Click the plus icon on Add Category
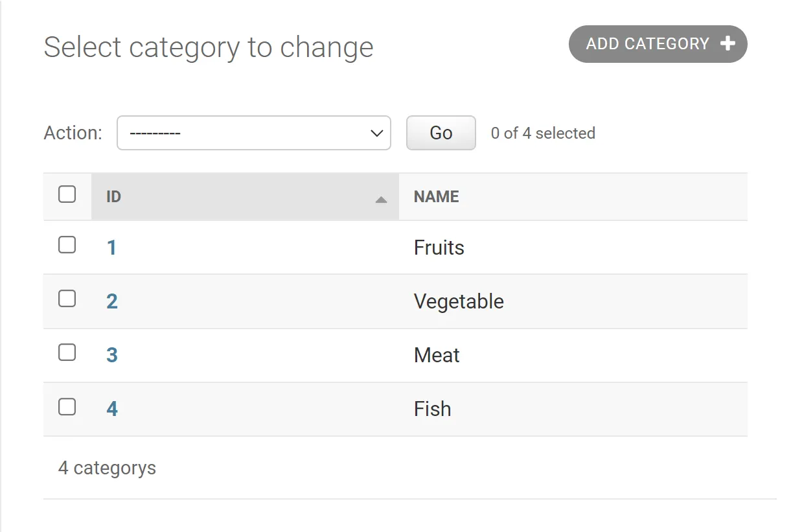This screenshot has width=791, height=532. [x=728, y=44]
